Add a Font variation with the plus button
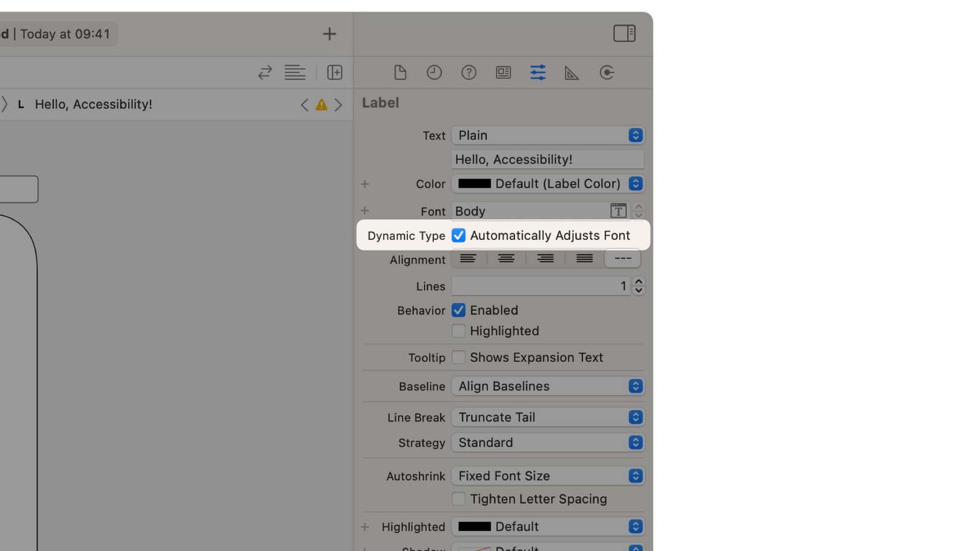The image size is (980, 551). (364, 211)
